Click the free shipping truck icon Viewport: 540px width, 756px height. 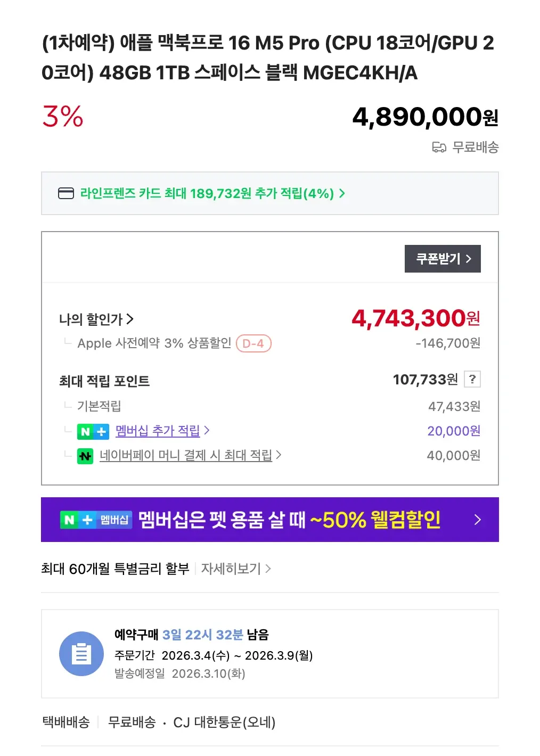pos(439,147)
